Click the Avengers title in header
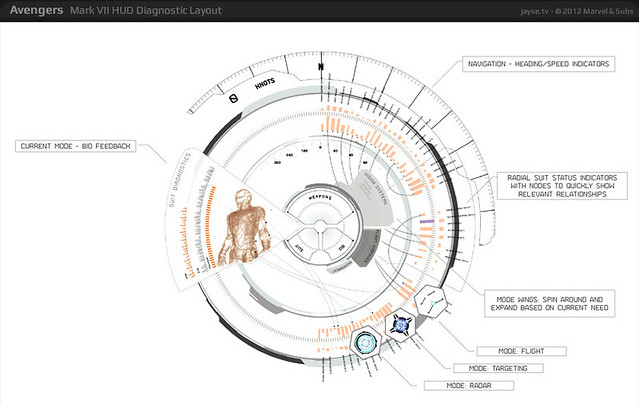The height and width of the screenshot is (405, 639). point(36,12)
